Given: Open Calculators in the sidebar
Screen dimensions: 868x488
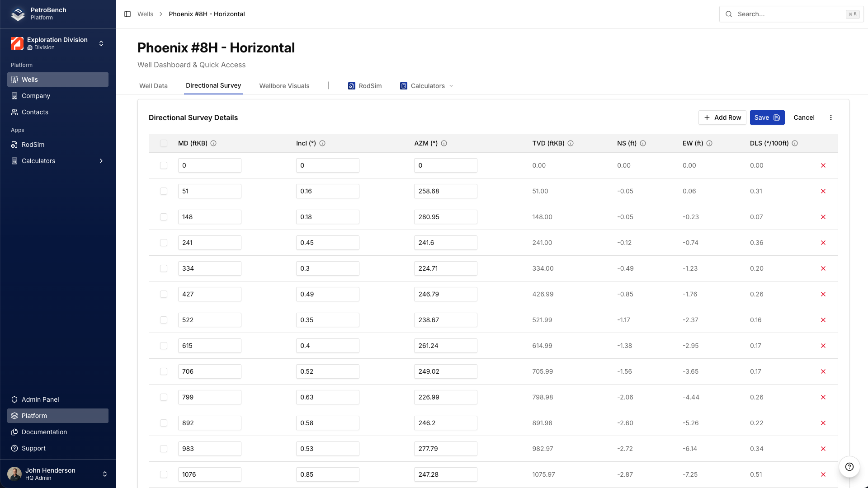Looking at the screenshot, I should point(38,161).
